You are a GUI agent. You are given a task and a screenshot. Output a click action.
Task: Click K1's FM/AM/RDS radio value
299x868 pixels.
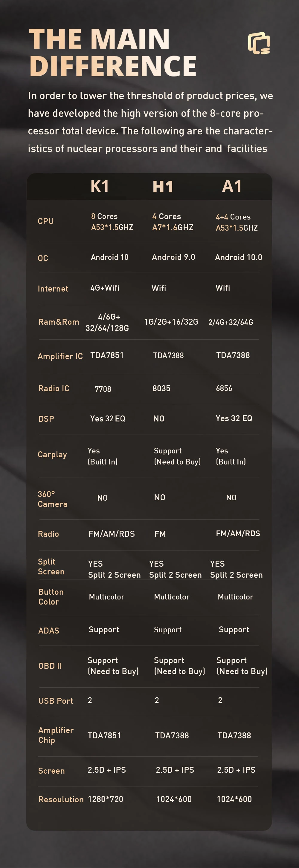pyautogui.click(x=111, y=534)
